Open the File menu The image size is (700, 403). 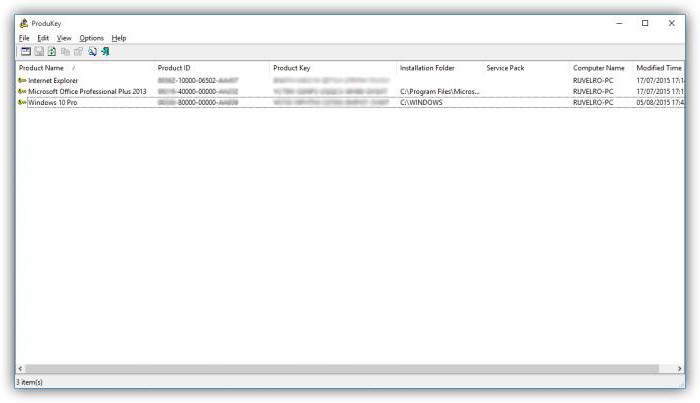point(24,38)
